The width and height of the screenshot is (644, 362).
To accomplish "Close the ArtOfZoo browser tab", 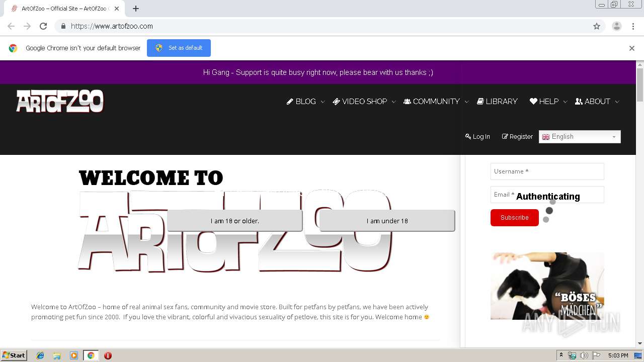I will click(x=117, y=9).
